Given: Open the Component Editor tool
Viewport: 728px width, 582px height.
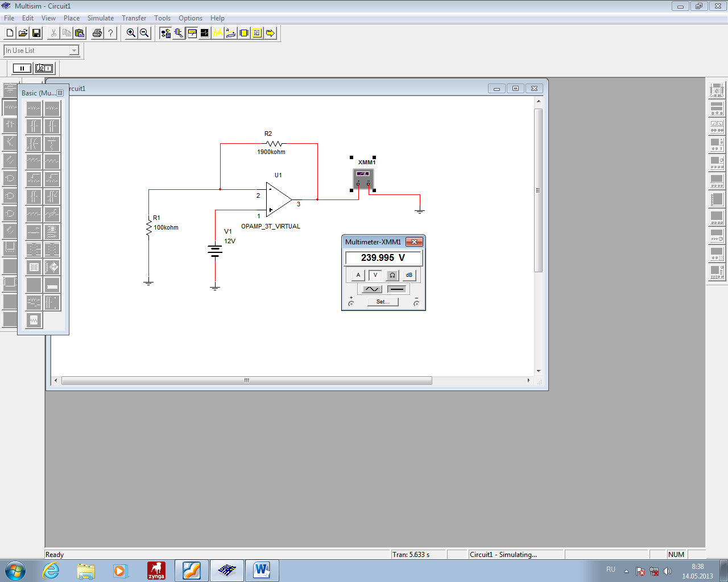Looking at the screenshot, I should [x=179, y=33].
